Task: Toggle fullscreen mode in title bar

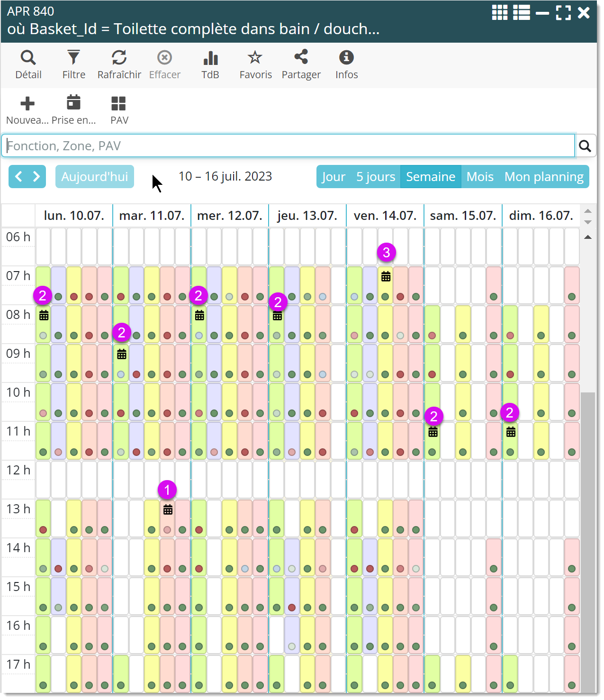Action: point(563,13)
